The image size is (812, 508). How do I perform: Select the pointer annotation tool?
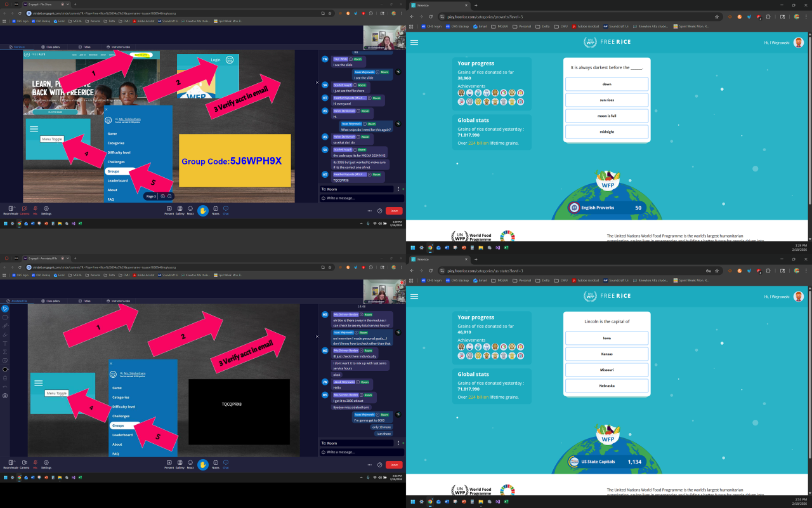pos(5,309)
